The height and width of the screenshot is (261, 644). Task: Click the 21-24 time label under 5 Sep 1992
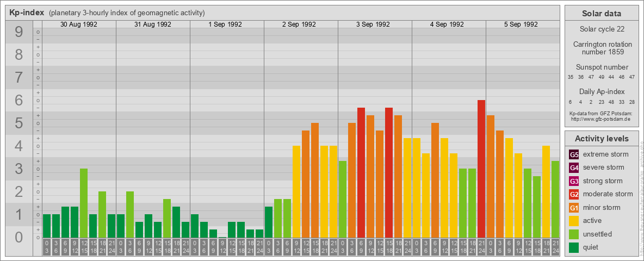(555, 247)
